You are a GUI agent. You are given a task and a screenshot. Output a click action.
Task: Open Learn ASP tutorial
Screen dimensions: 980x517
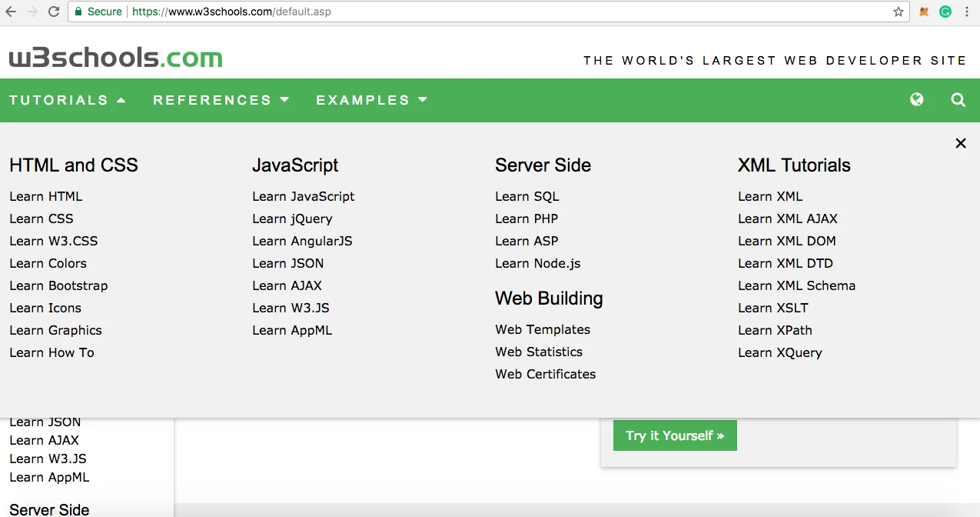click(527, 241)
